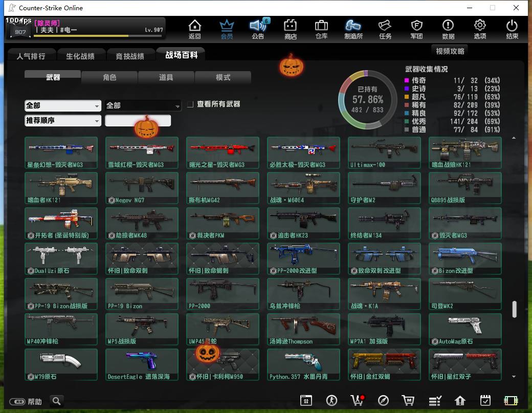Click the weapon search input field
The image size is (532, 413).
[138, 120]
